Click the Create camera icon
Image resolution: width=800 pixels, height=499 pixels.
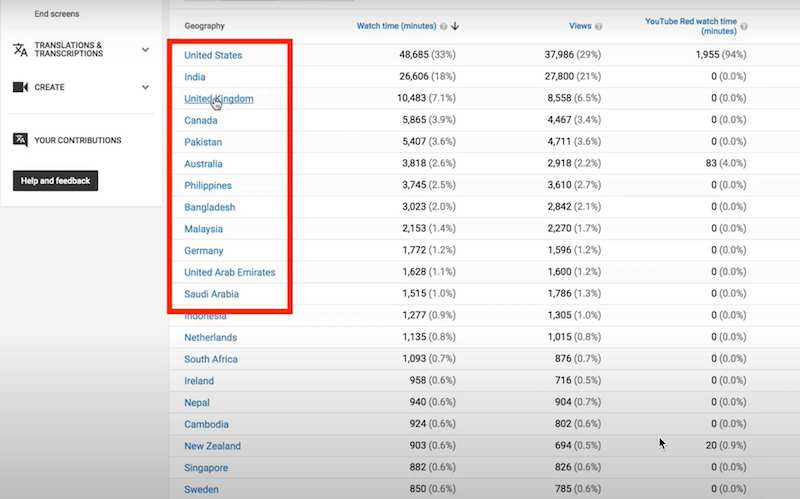tap(20, 87)
